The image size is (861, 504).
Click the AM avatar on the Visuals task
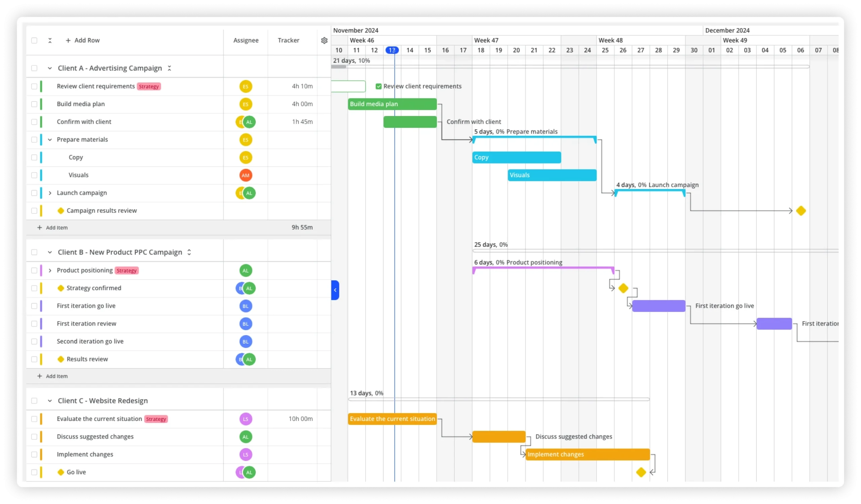pyautogui.click(x=246, y=175)
